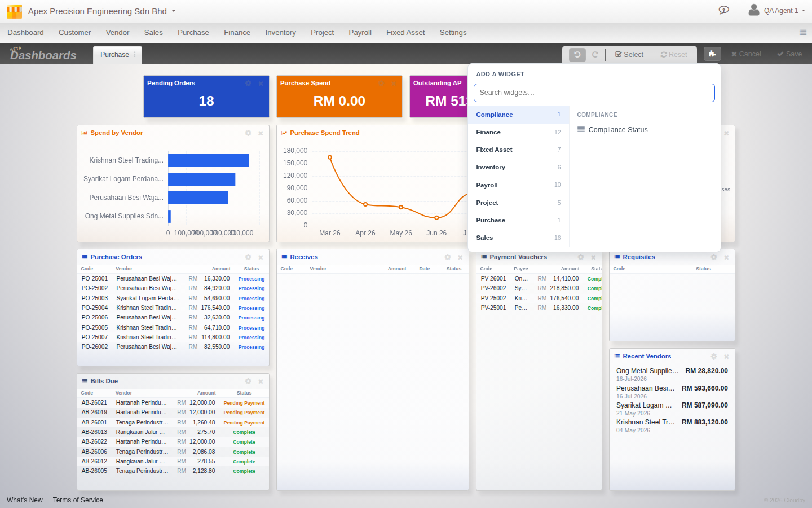812x508 pixels.
Task: Open the Customer menu
Action: (74, 33)
